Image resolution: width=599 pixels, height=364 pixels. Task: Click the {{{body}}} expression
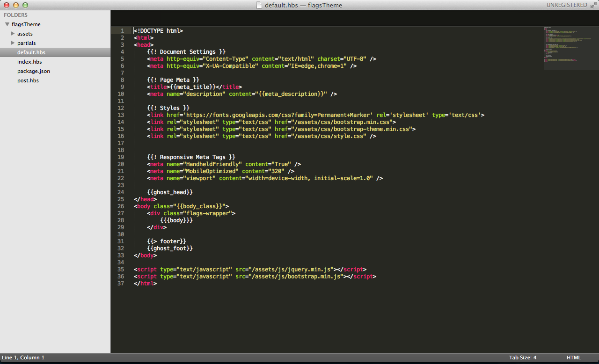[x=176, y=220]
